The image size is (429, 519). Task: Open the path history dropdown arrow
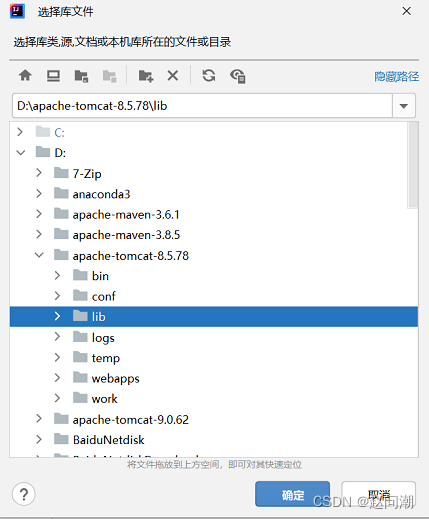(404, 106)
